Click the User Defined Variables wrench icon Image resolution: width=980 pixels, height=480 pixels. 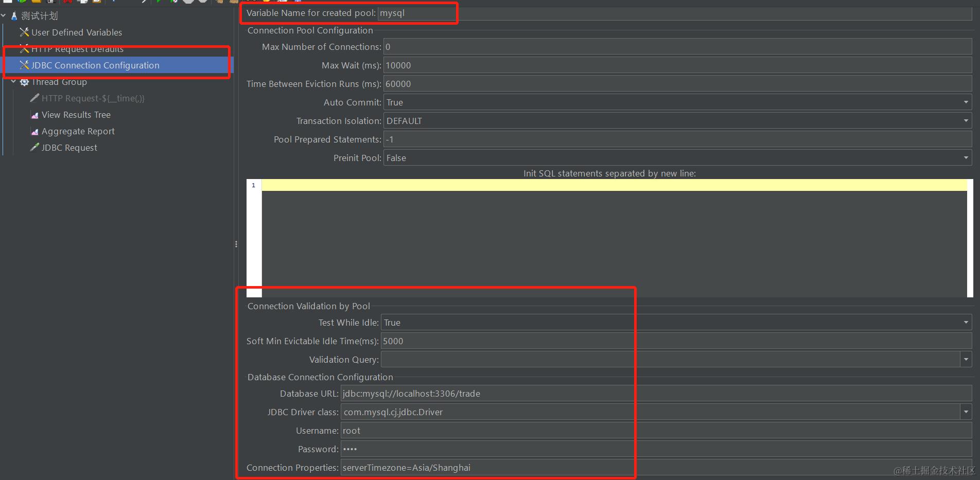tap(24, 32)
